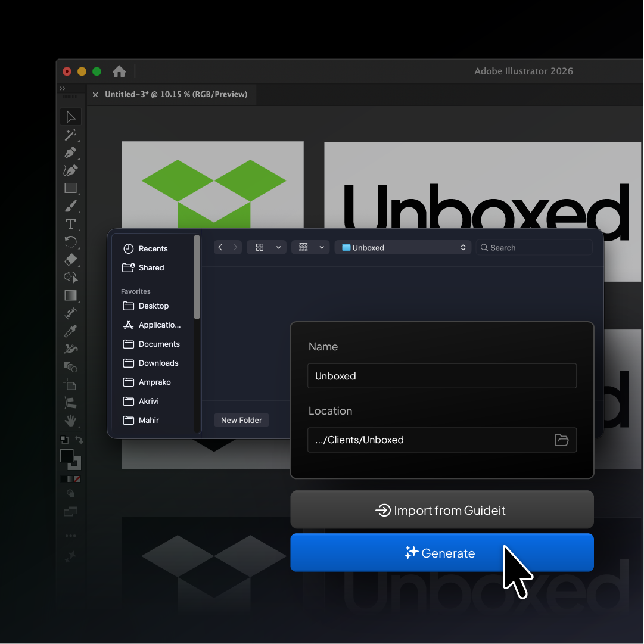Select the Type tool
The height and width of the screenshot is (644, 644).
71,224
